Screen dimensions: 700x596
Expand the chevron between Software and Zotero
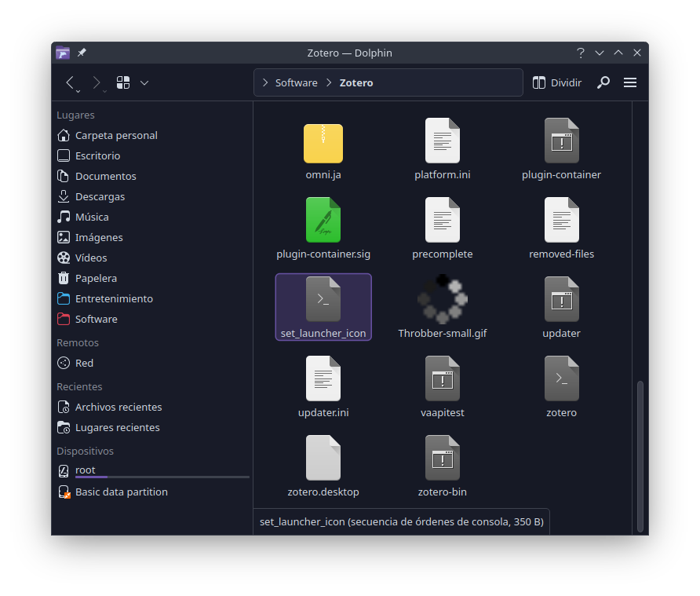[329, 82]
